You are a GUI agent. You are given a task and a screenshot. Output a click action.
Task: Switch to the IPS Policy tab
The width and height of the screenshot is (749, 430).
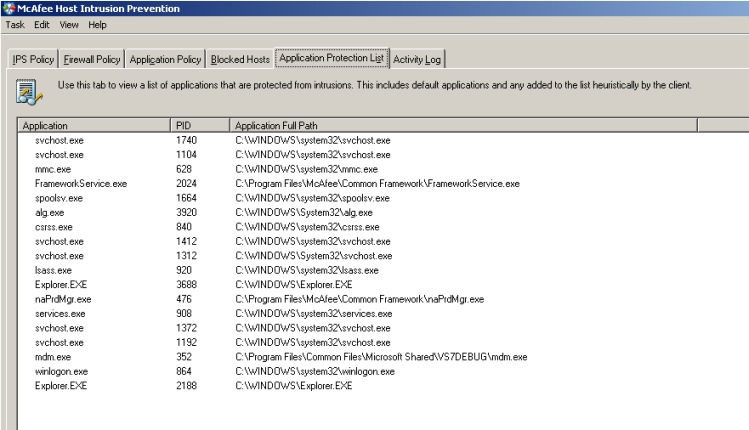point(33,59)
